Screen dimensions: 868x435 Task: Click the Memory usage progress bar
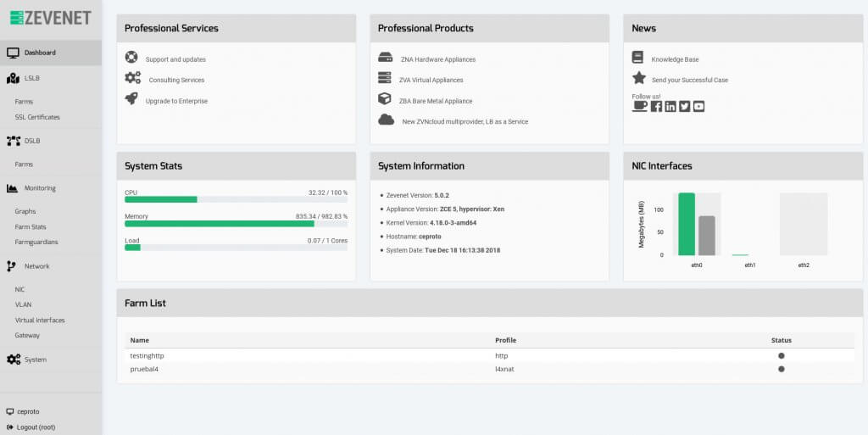point(236,224)
